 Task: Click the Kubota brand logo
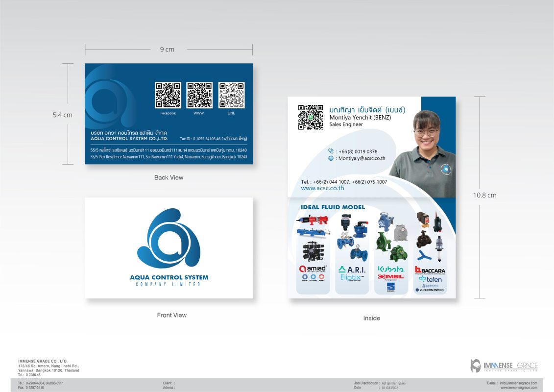click(390, 269)
